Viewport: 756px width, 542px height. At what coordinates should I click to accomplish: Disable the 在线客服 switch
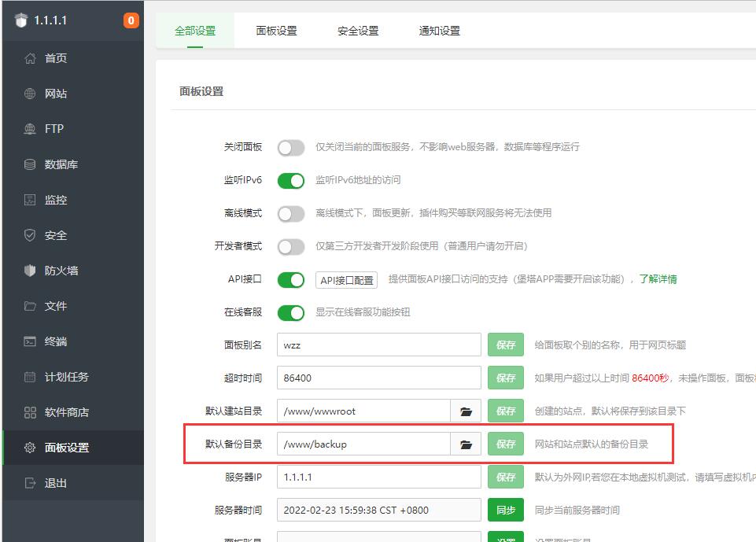click(x=291, y=313)
